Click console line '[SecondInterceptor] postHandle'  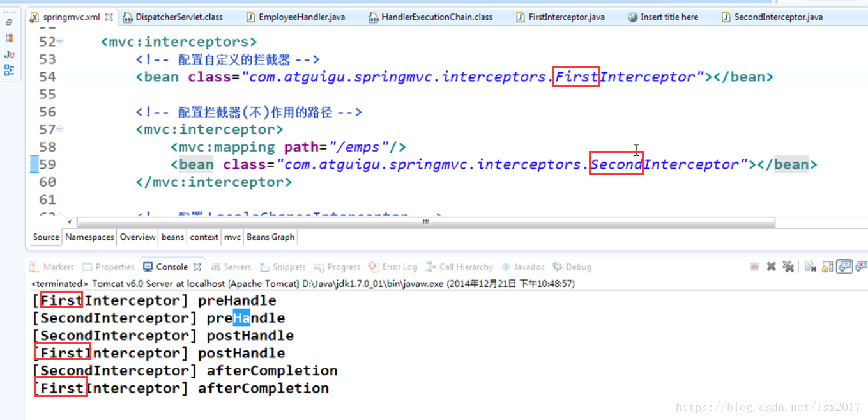coord(164,336)
